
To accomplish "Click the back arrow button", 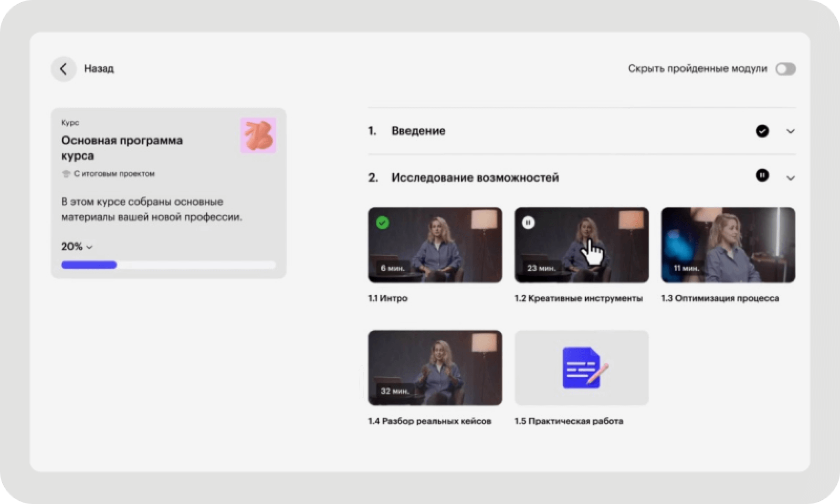I will [64, 69].
